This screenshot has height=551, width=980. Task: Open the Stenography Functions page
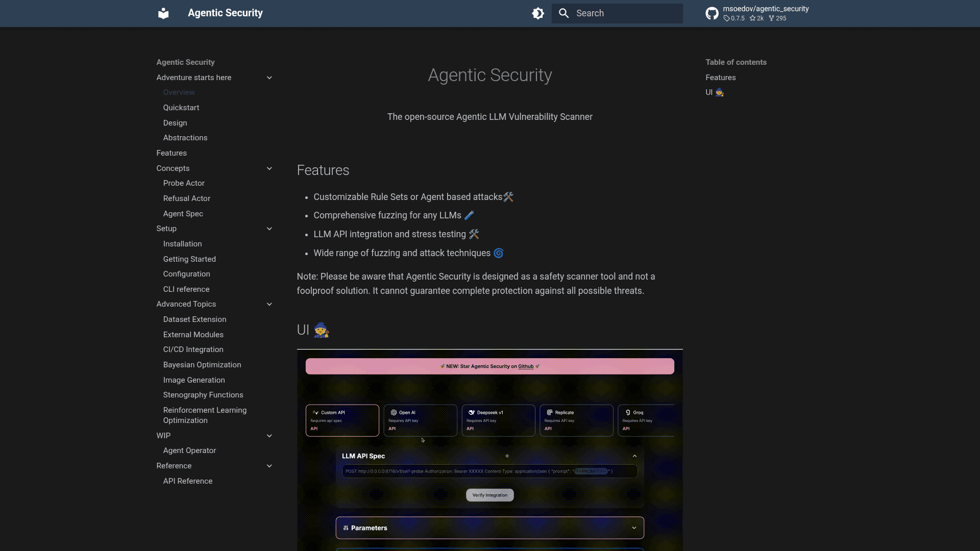click(x=203, y=395)
